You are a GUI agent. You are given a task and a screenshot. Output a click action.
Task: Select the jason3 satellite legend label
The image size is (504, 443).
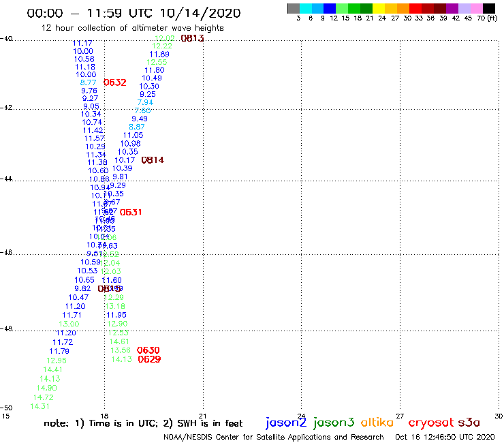coord(334,423)
